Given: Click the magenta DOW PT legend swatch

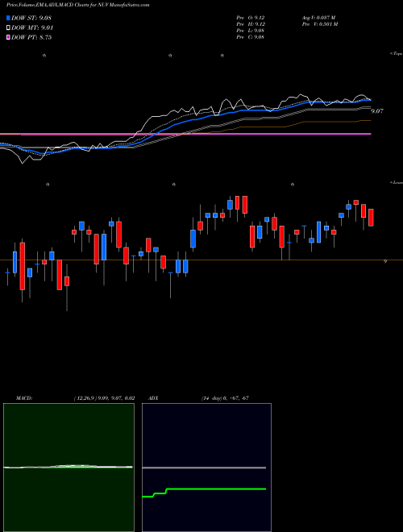Looking at the screenshot, I should tap(8, 37).
